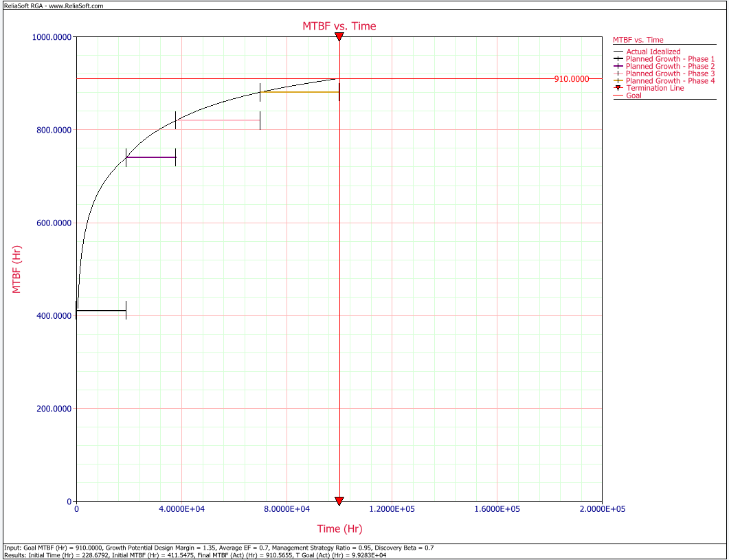Viewport: 729px width, 560px height.
Task: Click Planned Growth - Phase 1 in legend
Action: click(x=670, y=59)
